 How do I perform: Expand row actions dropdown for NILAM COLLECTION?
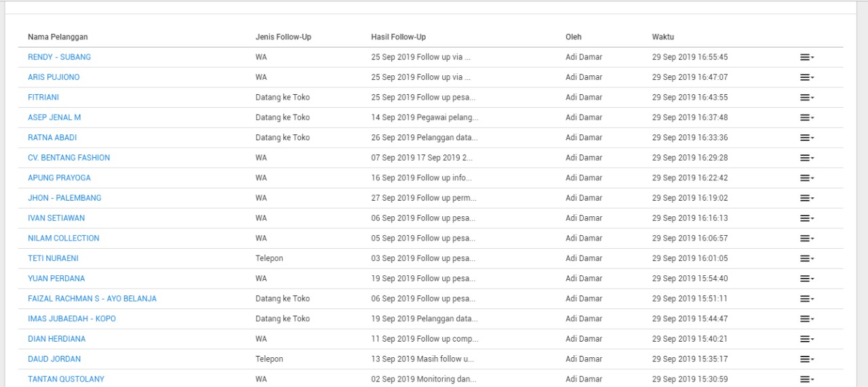[x=806, y=239]
